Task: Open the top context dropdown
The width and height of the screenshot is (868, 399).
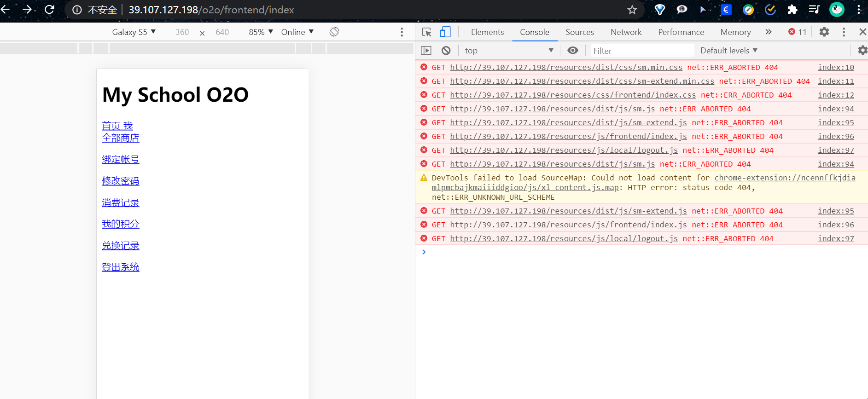Action: pyautogui.click(x=509, y=51)
